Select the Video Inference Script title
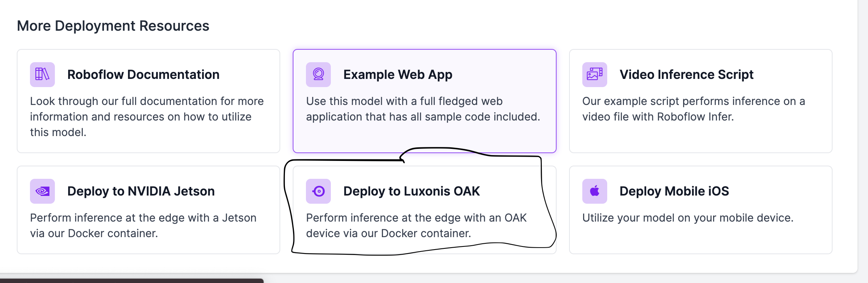Viewport: 868px width, 283px height. [686, 74]
